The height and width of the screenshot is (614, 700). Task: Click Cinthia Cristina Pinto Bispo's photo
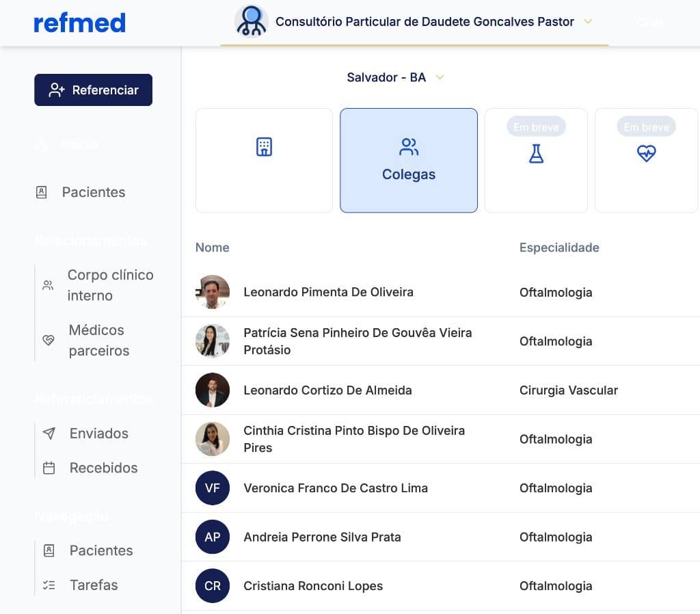pos(213,439)
